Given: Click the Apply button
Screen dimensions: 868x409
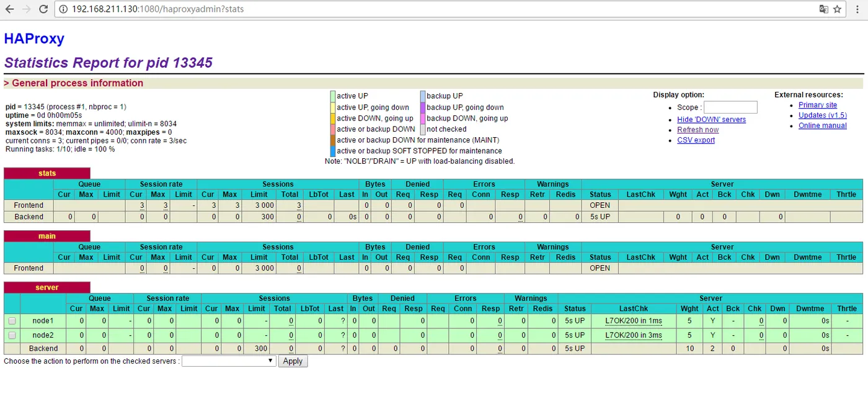Looking at the screenshot, I should [x=293, y=361].
